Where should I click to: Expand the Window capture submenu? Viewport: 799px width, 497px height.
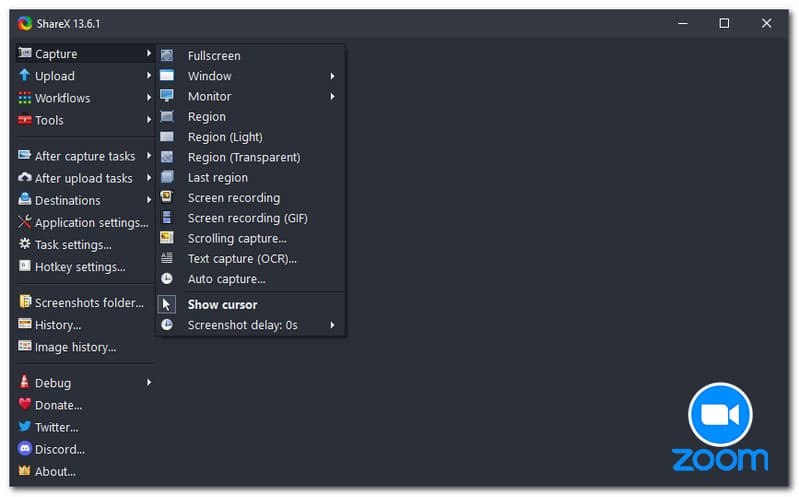point(332,76)
